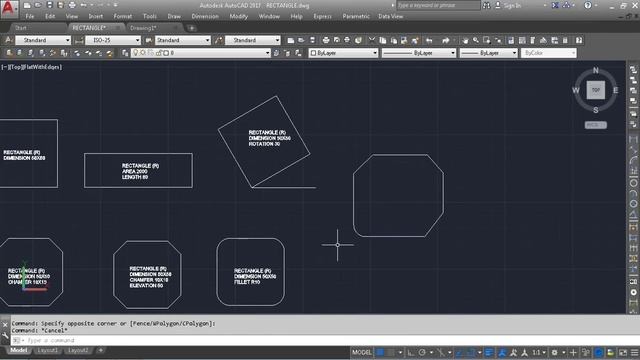Image resolution: width=640 pixels, height=360 pixels.
Task: Open the Help question mark toolbar icon
Action: point(579,40)
